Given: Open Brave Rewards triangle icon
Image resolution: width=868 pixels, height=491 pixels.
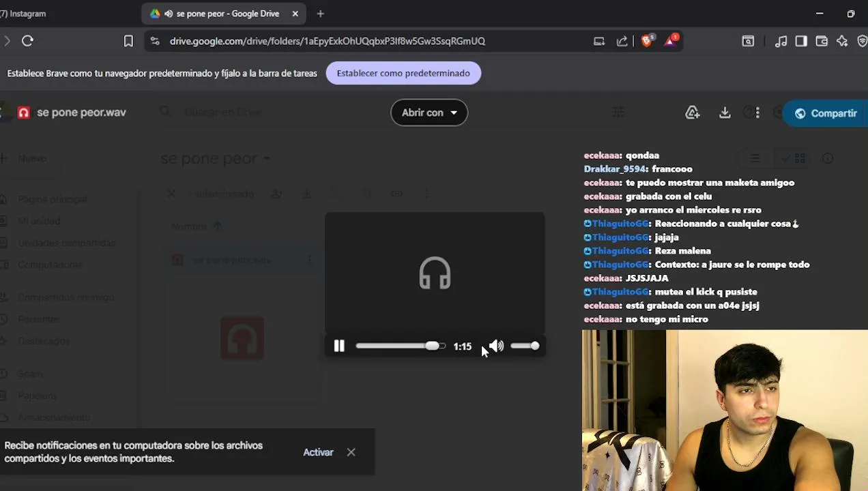Looking at the screenshot, I should (x=671, y=40).
